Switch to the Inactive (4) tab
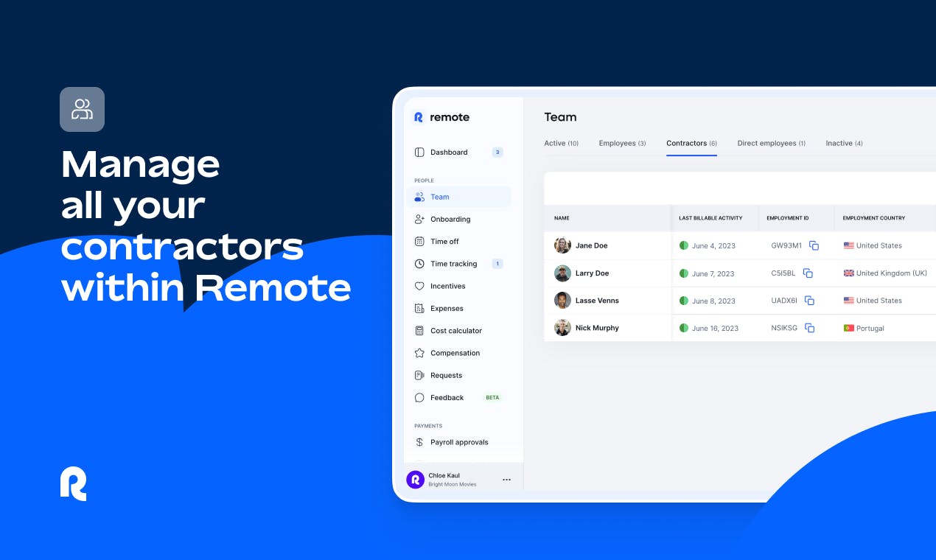This screenshot has height=560, width=936. point(844,143)
